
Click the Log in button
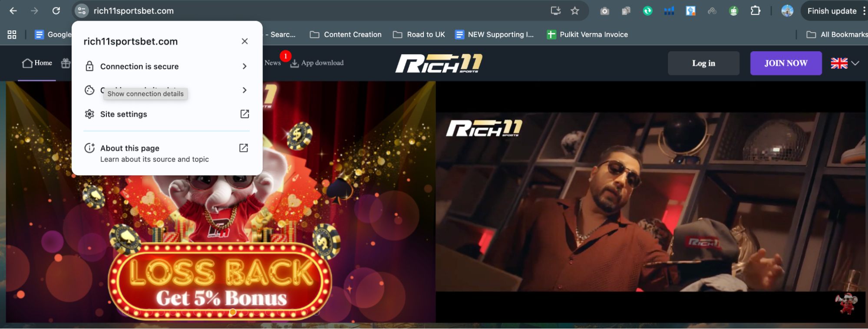(703, 63)
